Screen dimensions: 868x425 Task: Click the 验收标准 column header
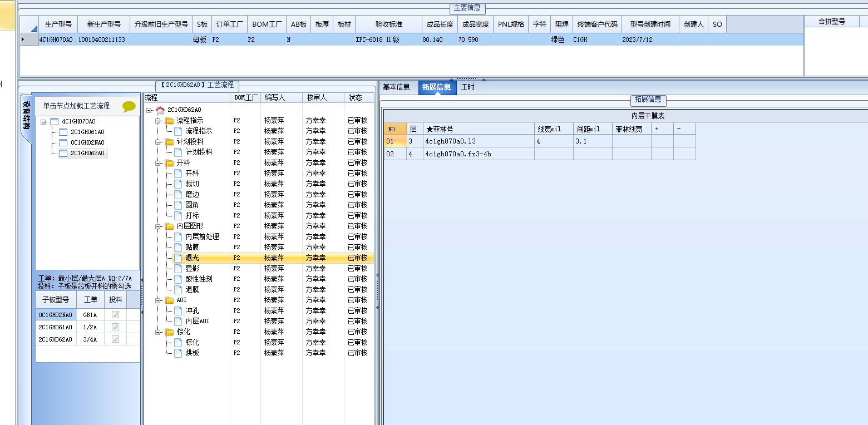(389, 24)
